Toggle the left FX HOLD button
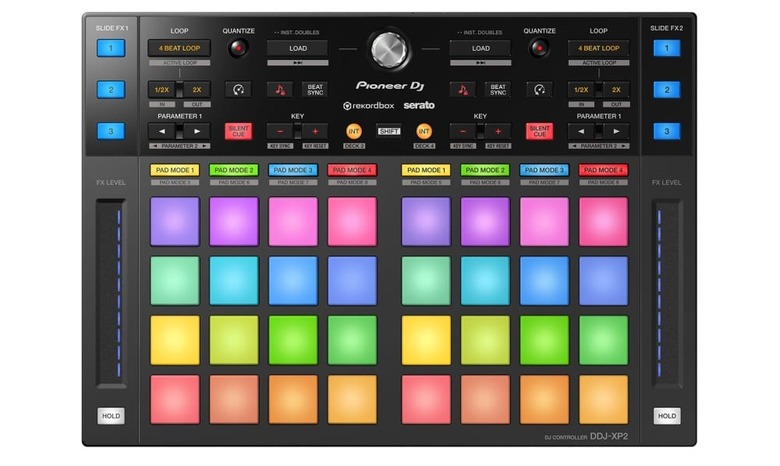 (111, 416)
